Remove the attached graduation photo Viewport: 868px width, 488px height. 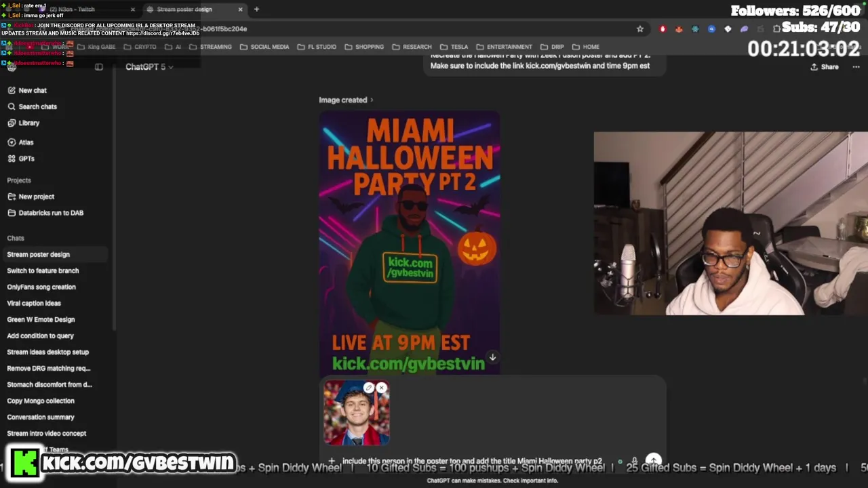point(381,388)
